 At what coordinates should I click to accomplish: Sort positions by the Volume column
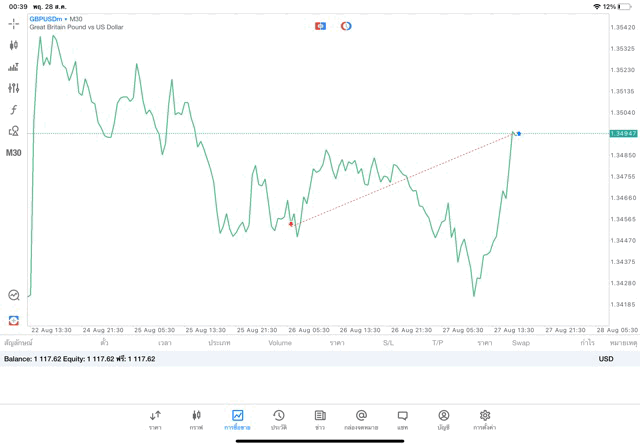pyautogui.click(x=280, y=343)
